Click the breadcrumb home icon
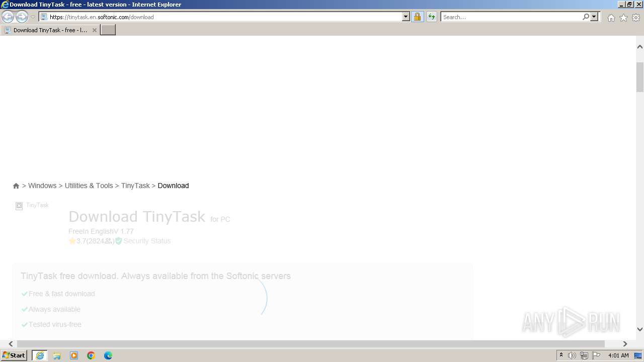644x362 pixels. 16,186
